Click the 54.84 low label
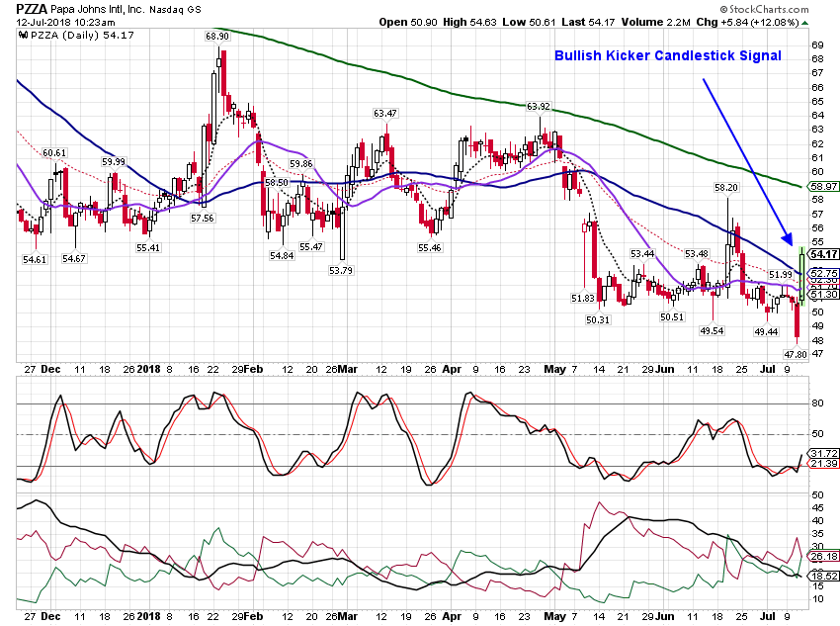The width and height of the screenshot is (840, 626). pyautogui.click(x=282, y=256)
